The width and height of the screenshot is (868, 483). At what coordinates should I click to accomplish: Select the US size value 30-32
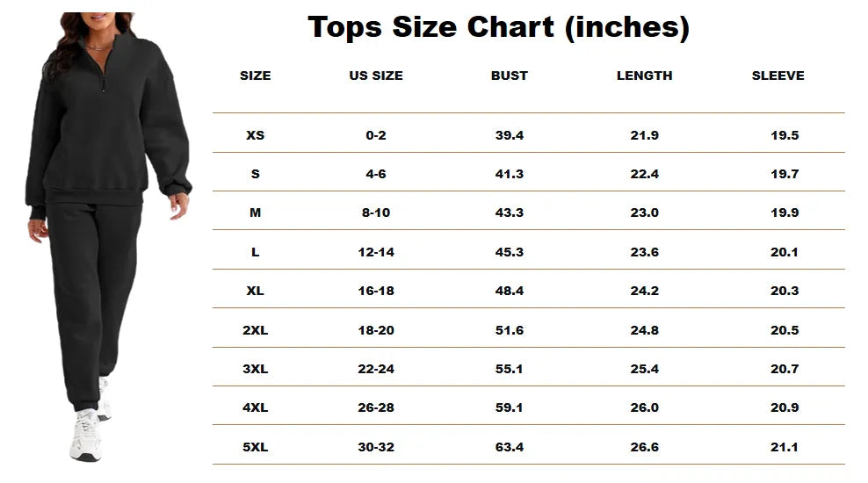click(x=376, y=447)
